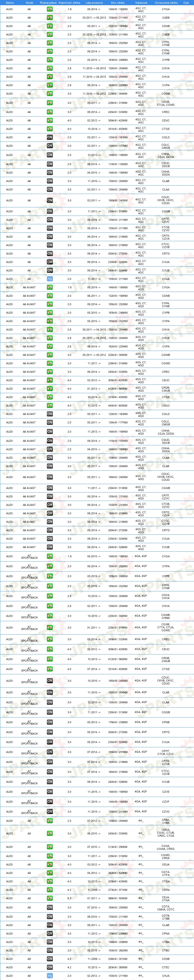Click the 12.2010 production date cell
194x980 pixels.
(x=94, y=702)
